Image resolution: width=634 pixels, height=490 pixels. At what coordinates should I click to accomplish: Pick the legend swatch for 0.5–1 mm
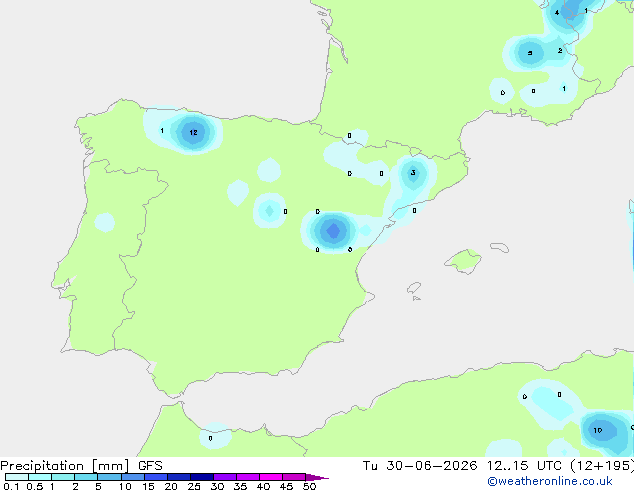pyautogui.click(x=40, y=477)
